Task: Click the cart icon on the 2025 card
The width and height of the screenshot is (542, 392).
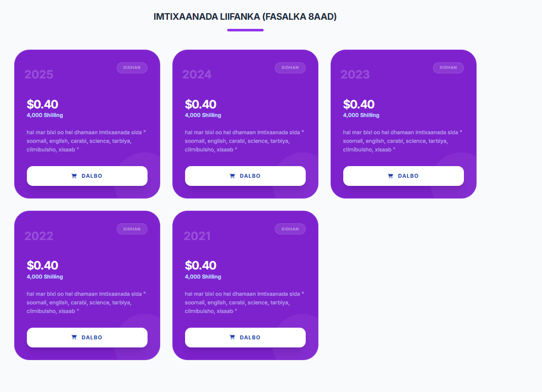Action: coord(74,176)
